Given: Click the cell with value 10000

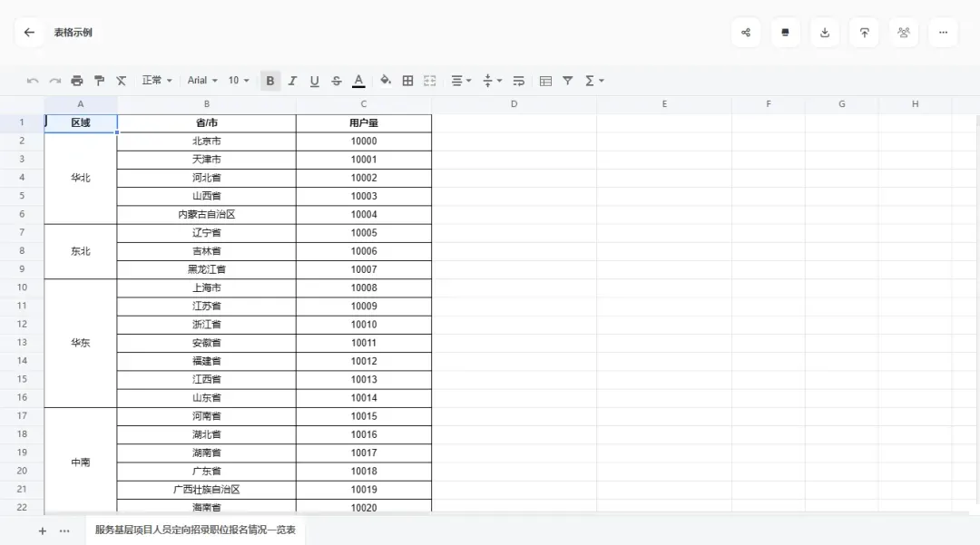Looking at the screenshot, I should tap(364, 141).
